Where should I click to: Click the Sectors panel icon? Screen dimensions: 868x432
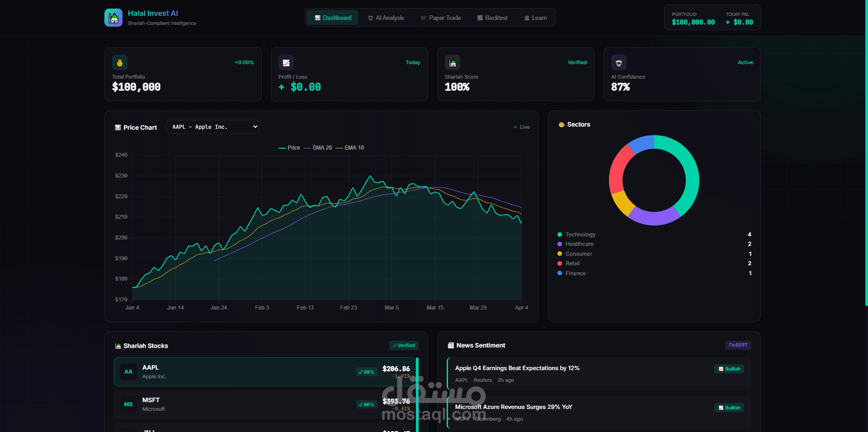[x=561, y=124]
